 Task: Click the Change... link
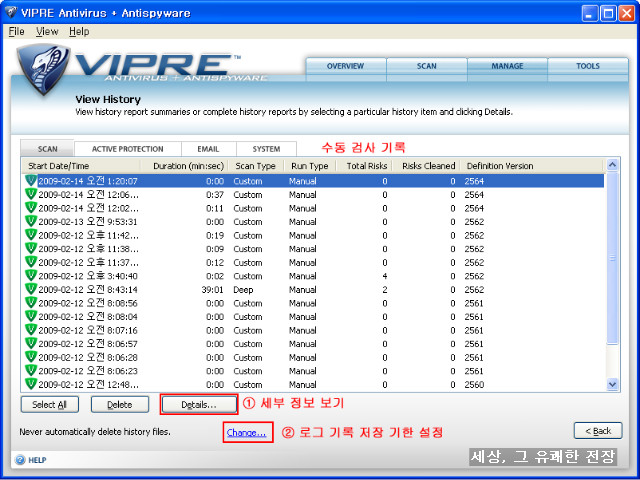point(247,433)
